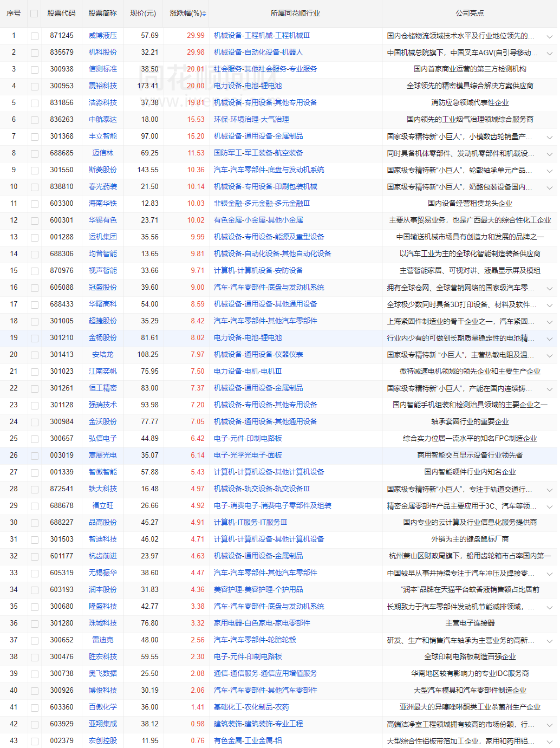
Task: Click the 公司亮点 column header
Action: (470, 13)
